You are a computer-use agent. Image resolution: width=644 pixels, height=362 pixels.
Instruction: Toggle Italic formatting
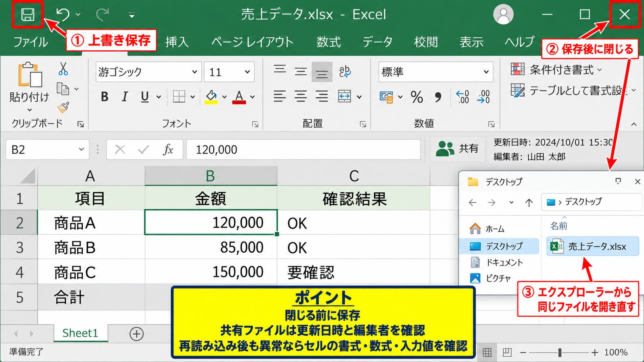pyautogui.click(x=124, y=97)
